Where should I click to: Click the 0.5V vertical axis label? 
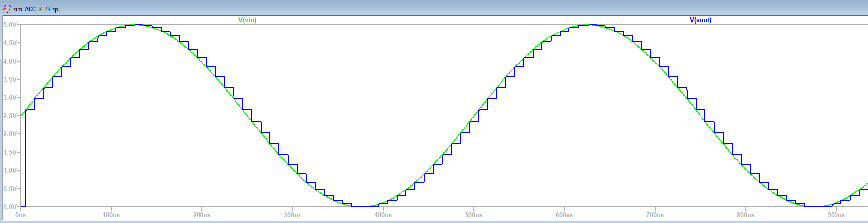(10, 189)
